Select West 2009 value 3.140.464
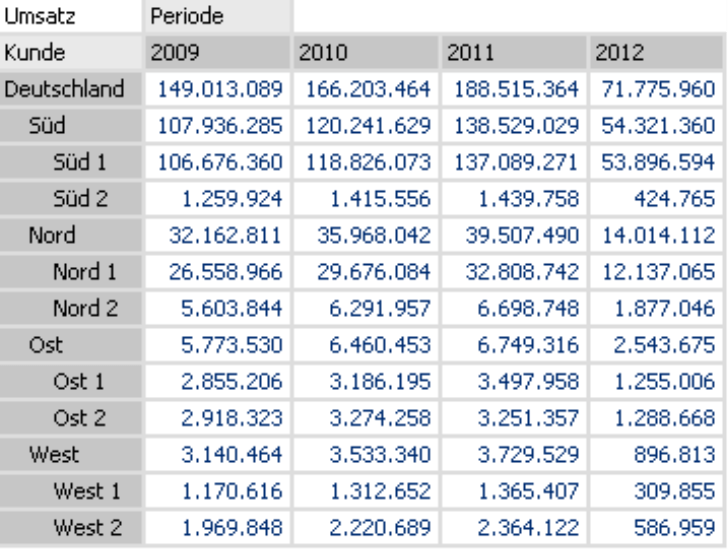 point(218,455)
